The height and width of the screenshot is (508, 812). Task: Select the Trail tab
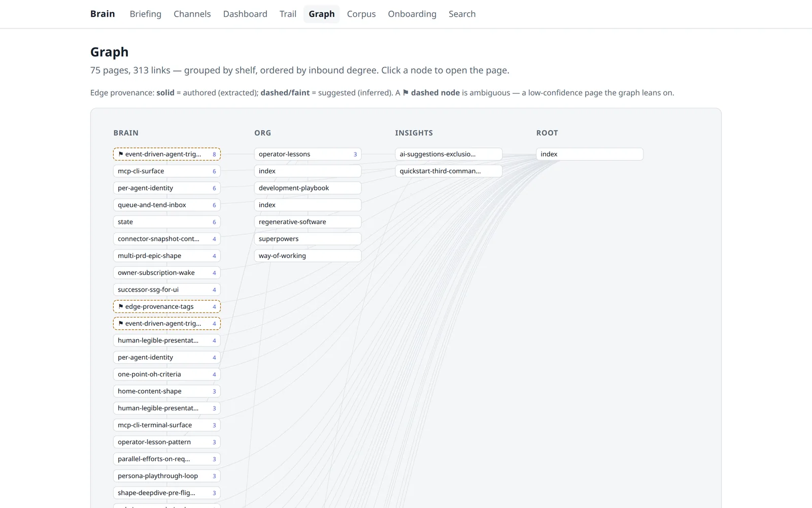pos(288,14)
